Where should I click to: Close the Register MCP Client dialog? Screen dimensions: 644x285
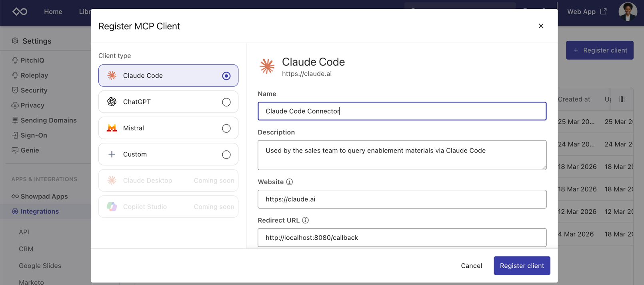541,26
